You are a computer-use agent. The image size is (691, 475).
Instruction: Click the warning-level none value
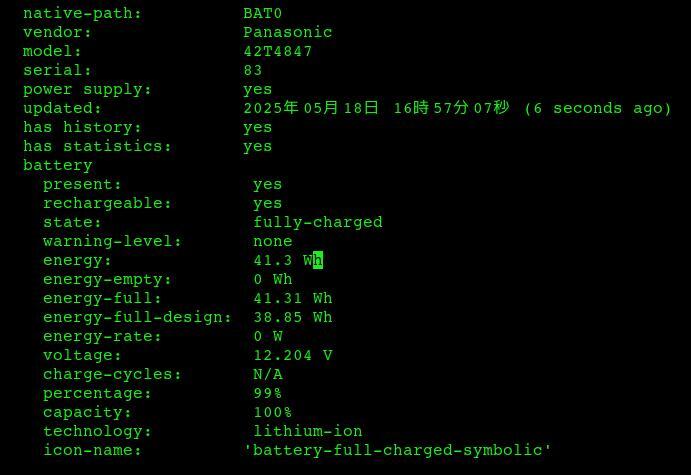[273, 241]
